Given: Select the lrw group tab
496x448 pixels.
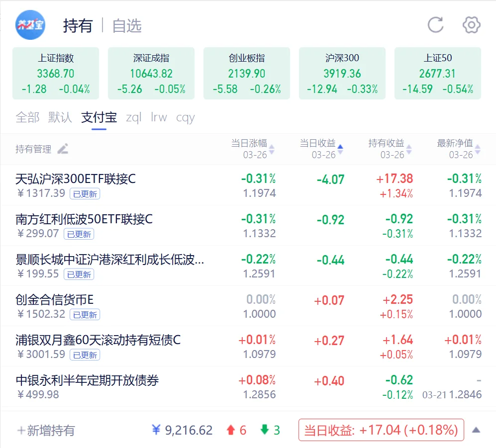Looking at the screenshot, I should (159, 117).
